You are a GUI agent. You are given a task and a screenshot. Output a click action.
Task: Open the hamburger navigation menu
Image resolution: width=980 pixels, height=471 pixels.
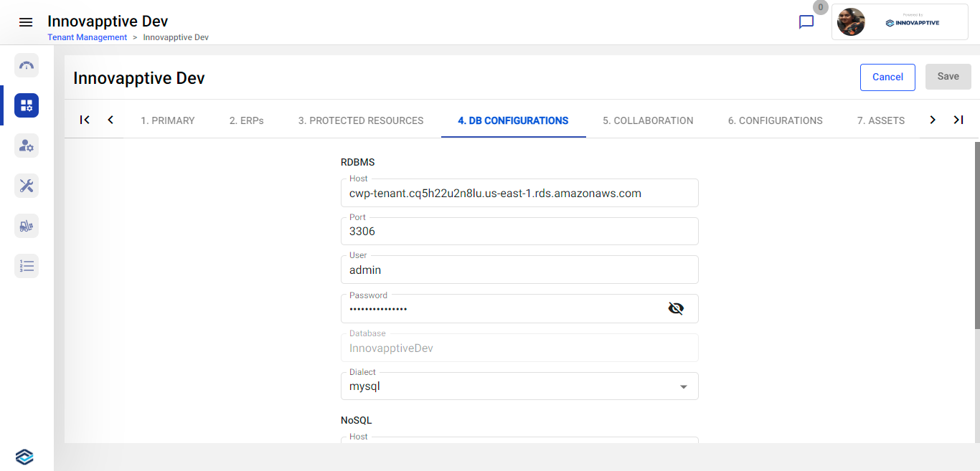tap(26, 22)
